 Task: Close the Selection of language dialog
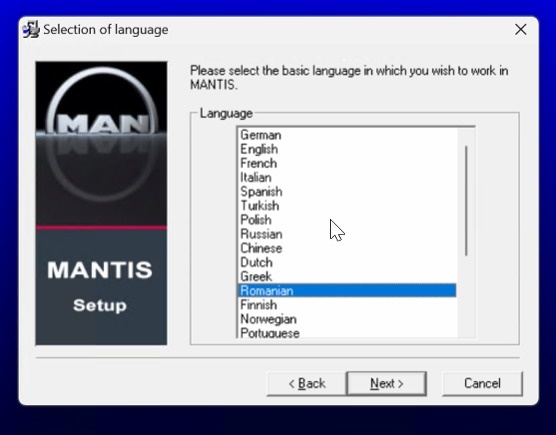tap(520, 29)
